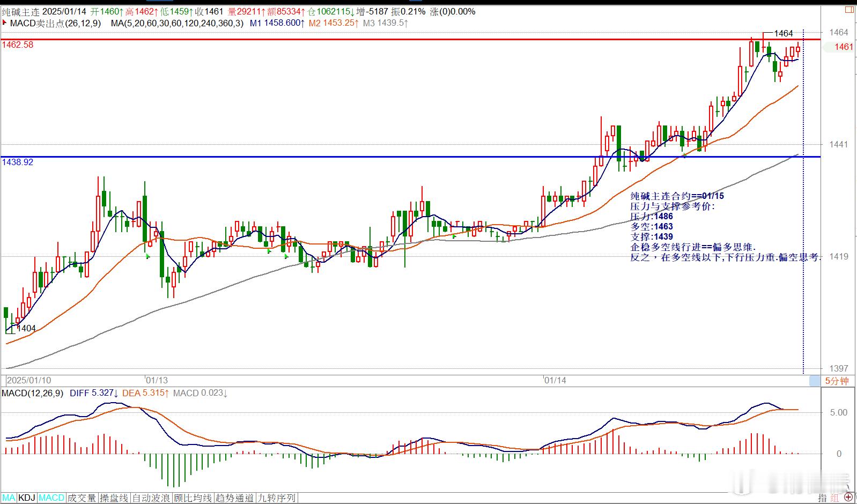Viewport: 857px width, 504px height.
Task: Select the red 1462.58 resistance line label
Action: click(18, 45)
